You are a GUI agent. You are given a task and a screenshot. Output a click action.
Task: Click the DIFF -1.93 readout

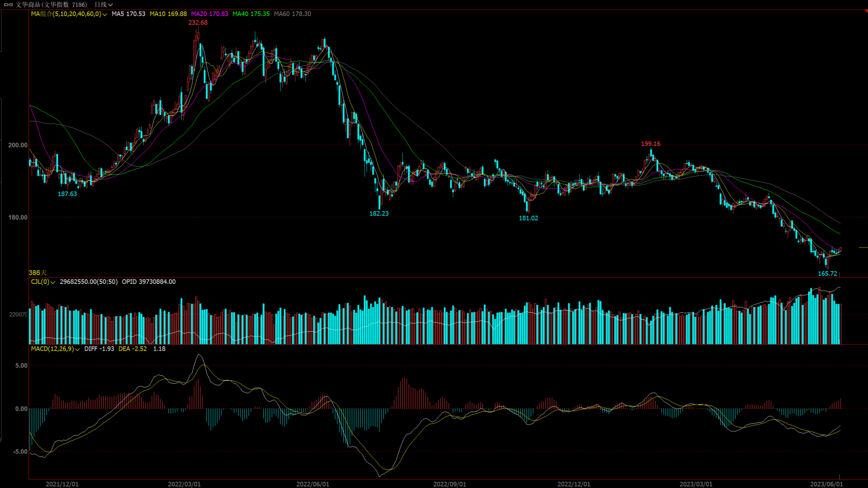[x=99, y=349]
